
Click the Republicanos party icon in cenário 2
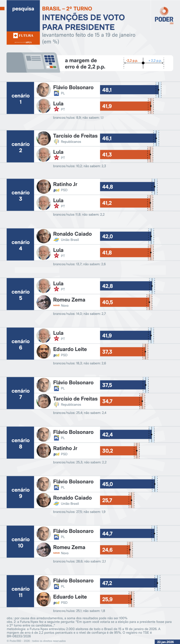click(57, 142)
